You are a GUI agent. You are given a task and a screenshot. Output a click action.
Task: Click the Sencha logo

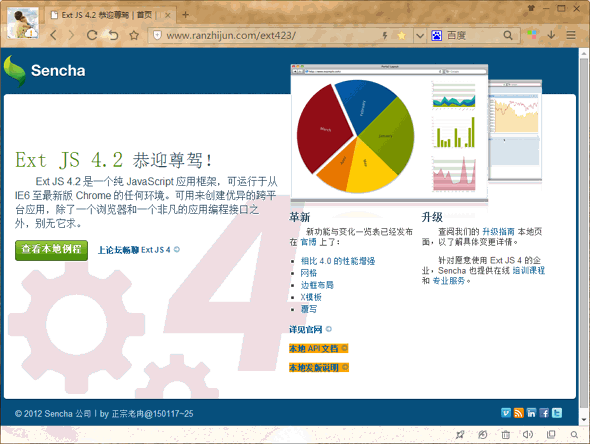click(x=44, y=70)
